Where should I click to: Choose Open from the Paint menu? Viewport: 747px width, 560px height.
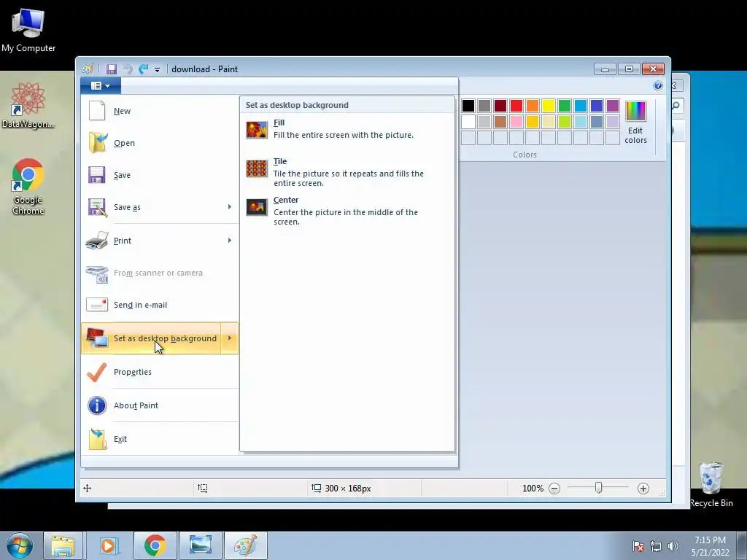(x=160, y=143)
